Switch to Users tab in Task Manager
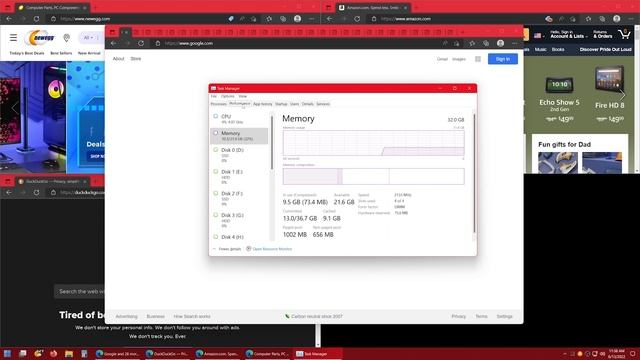Screen dimensions: 640x360 [295, 104]
